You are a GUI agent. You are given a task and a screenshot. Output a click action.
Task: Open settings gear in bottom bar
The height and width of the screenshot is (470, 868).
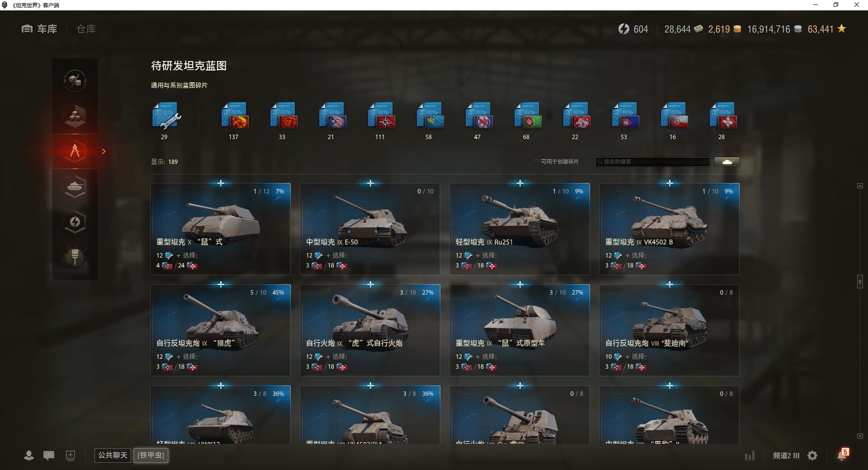click(x=812, y=456)
